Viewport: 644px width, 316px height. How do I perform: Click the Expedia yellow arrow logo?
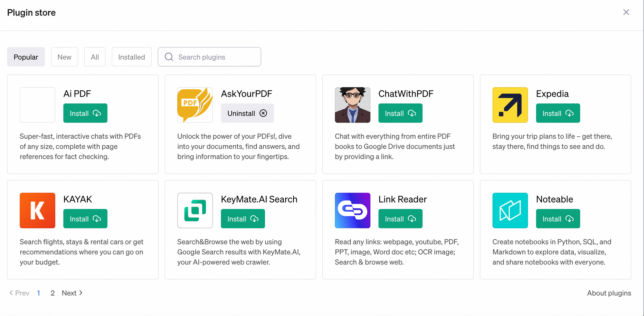510,105
